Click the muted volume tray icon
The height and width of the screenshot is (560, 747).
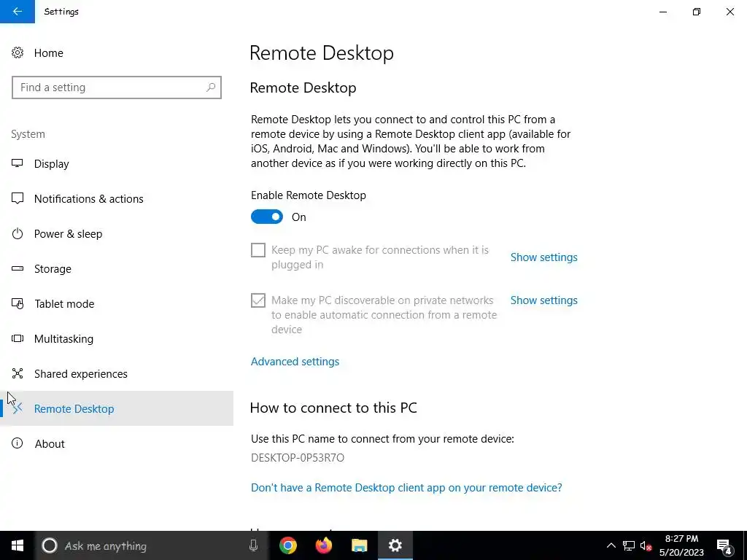coord(646,545)
